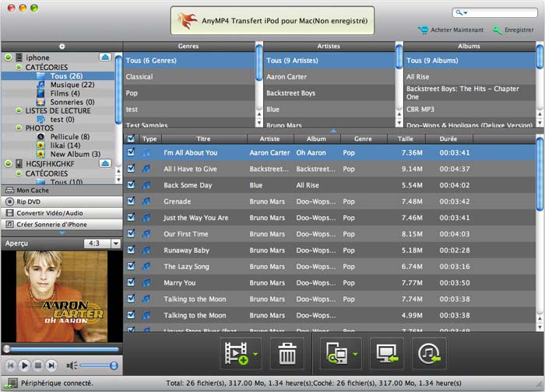This screenshot has height=392, width=545.
Task: Click the device connected status icon
Action: click(11, 383)
